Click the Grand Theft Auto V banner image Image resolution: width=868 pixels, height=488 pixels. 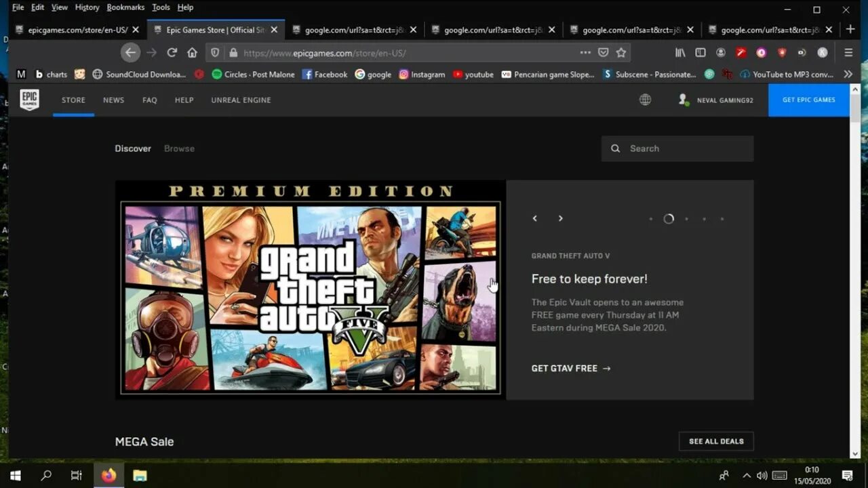pyautogui.click(x=311, y=289)
